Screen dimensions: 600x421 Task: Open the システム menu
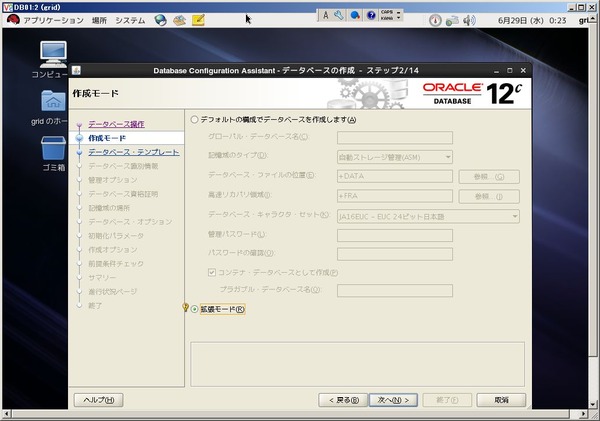tap(130, 20)
